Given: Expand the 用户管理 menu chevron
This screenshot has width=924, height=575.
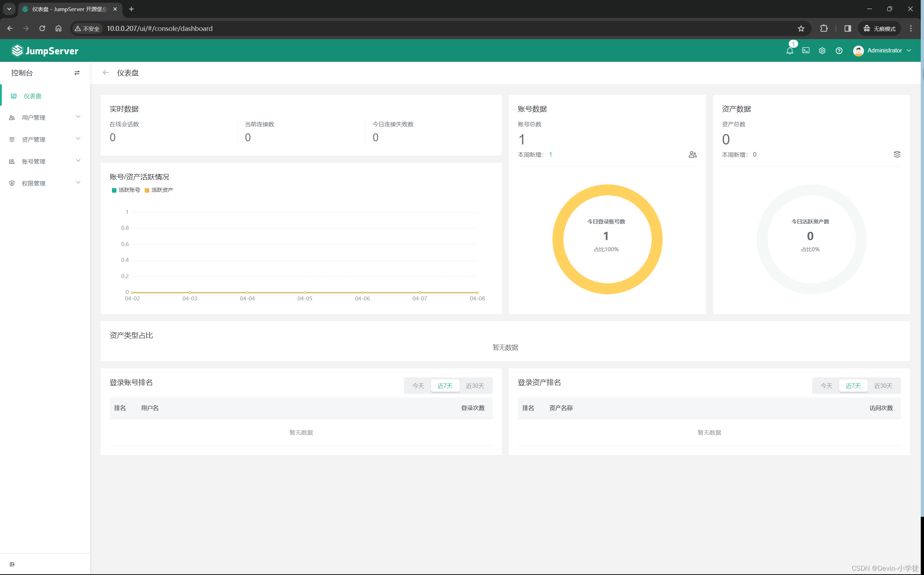Looking at the screenshot, I should [x=78, y=117].
